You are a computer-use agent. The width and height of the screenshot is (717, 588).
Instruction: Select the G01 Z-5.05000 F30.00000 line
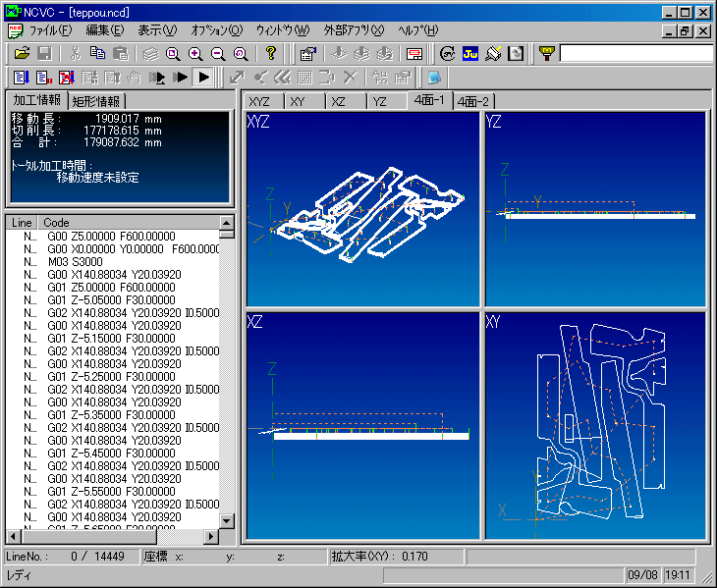pos(113,300)
